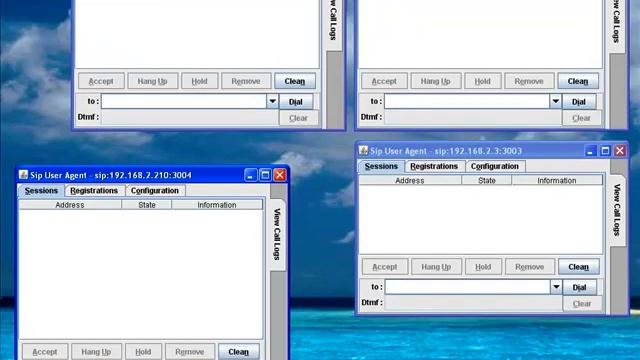640x360 pixels.
Task: Minimize the sip:192.168.2.3:3003 window
Action: 590,151
